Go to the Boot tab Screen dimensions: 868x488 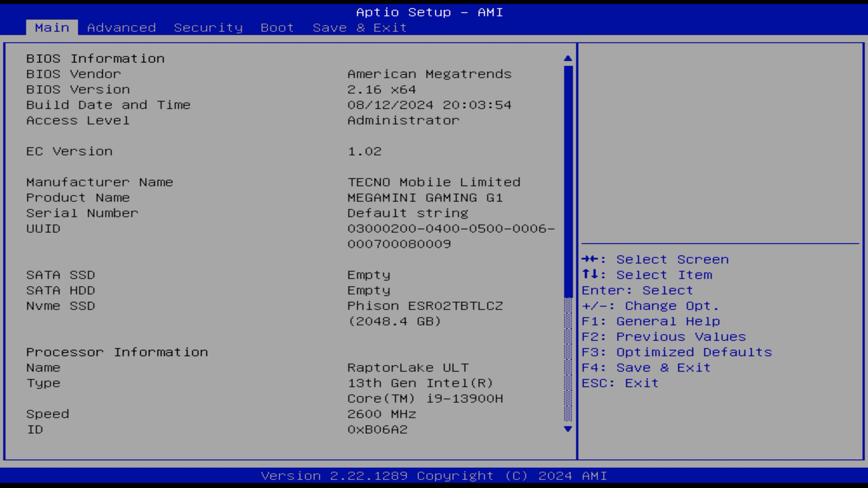coord(277,28)
